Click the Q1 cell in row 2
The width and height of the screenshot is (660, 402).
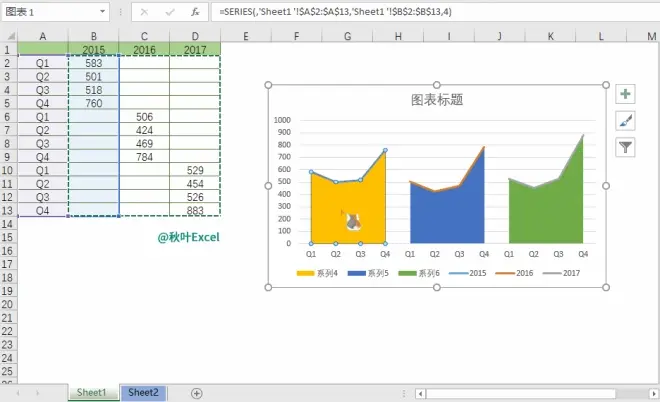[x=43, y=63]
